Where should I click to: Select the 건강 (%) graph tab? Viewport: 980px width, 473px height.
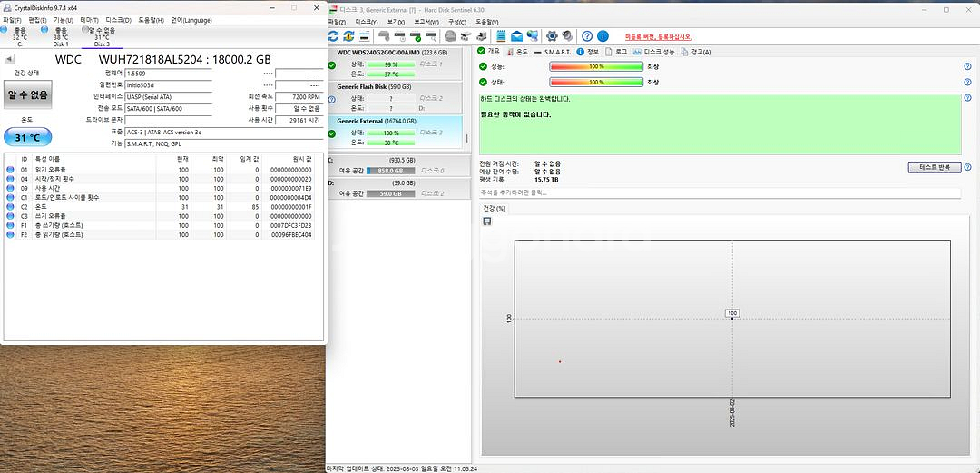[494, 208]
